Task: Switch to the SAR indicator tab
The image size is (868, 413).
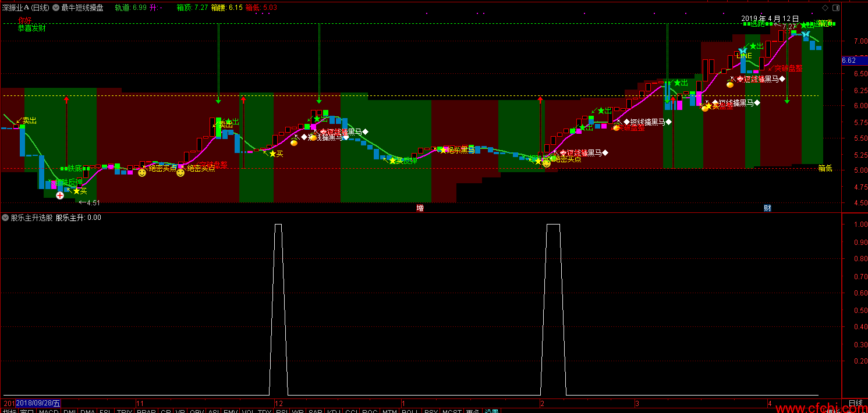Action: coord(315,410)
